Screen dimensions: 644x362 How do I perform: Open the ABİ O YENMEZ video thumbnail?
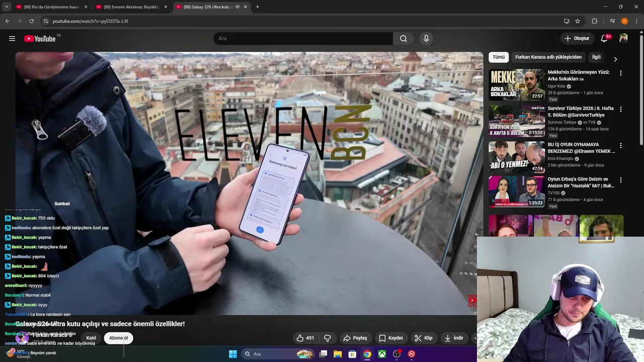(x=517, y=157)
